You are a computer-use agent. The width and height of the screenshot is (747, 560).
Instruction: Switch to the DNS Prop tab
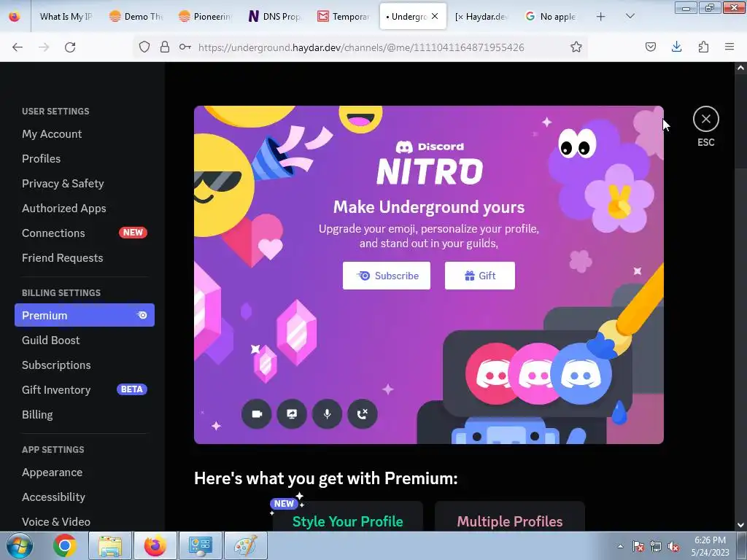274,17
